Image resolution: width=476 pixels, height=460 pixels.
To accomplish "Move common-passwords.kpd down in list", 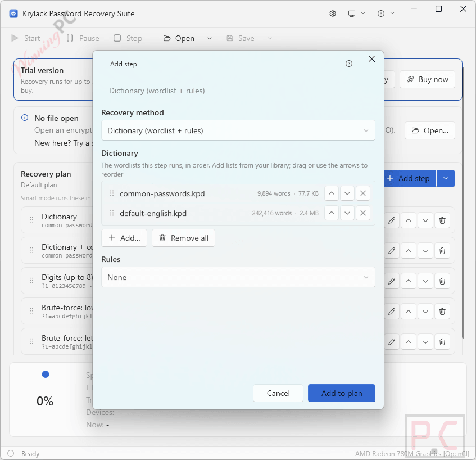I will click(347, 193).
